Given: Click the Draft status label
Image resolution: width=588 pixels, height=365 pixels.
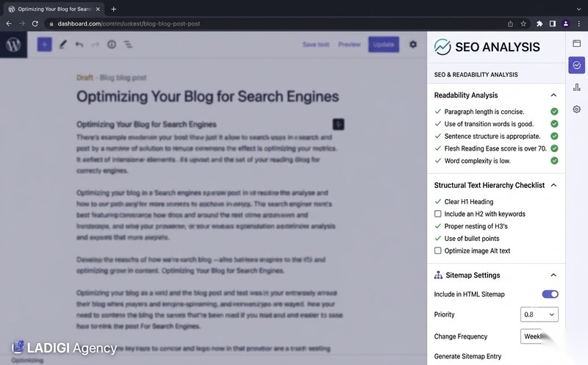Looking at the screenshot, I should pyautogui.click(x=85, y=78).
